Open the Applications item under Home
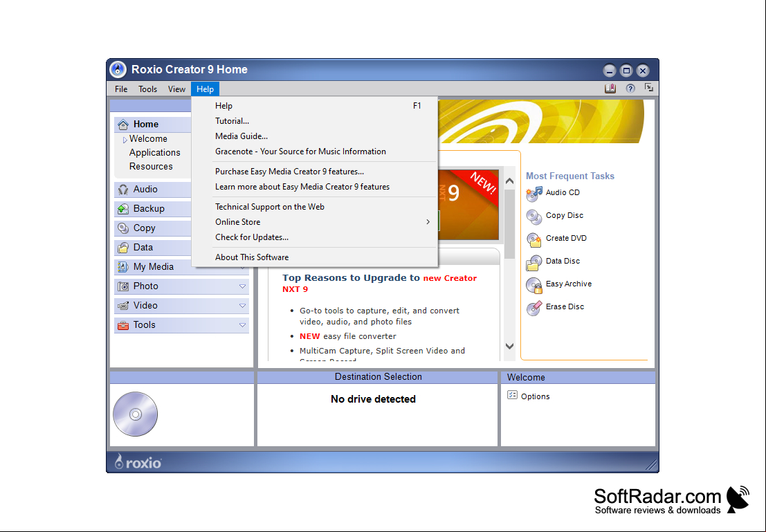The image size is (766, 532). click(x=154, y=152)
